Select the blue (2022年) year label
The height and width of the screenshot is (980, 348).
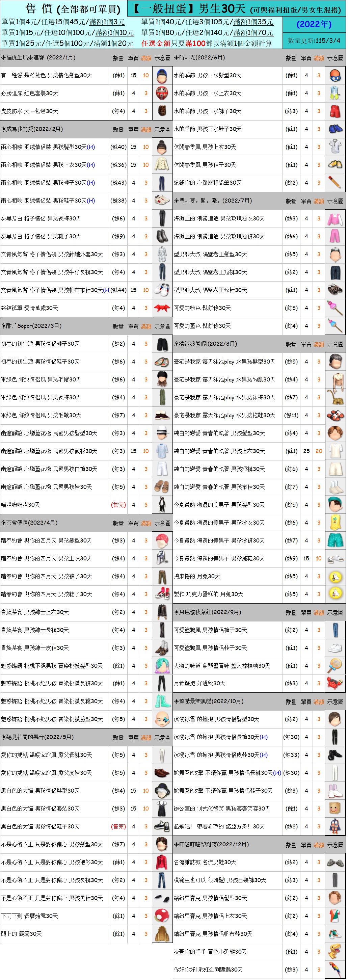tap(314, 24)
